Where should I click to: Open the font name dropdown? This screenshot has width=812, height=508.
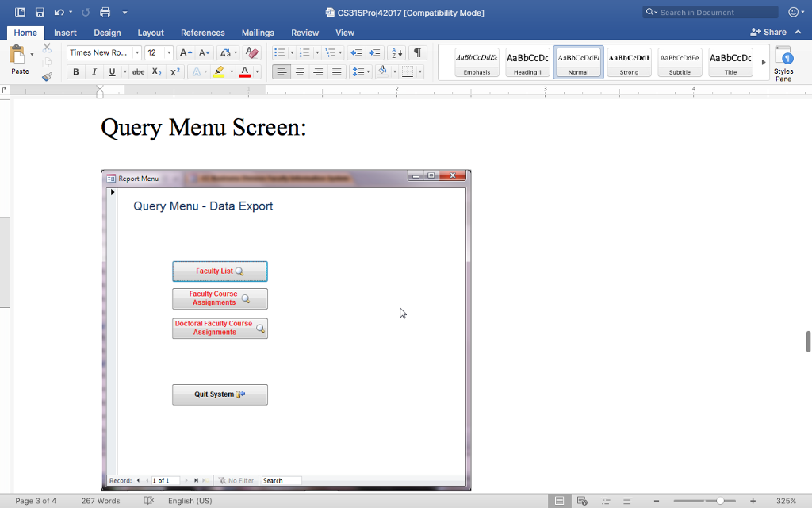[x=137, y=53]
